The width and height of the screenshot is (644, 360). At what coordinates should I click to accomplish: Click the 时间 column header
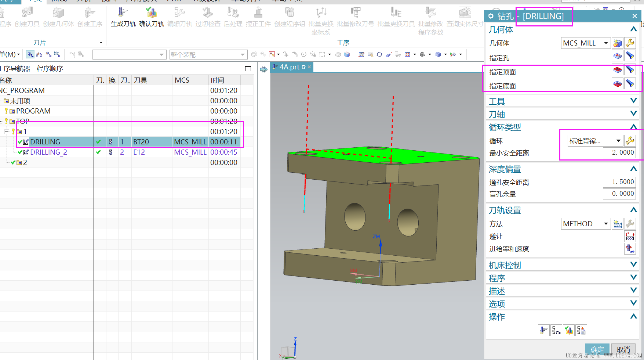(x=225, y=80)
